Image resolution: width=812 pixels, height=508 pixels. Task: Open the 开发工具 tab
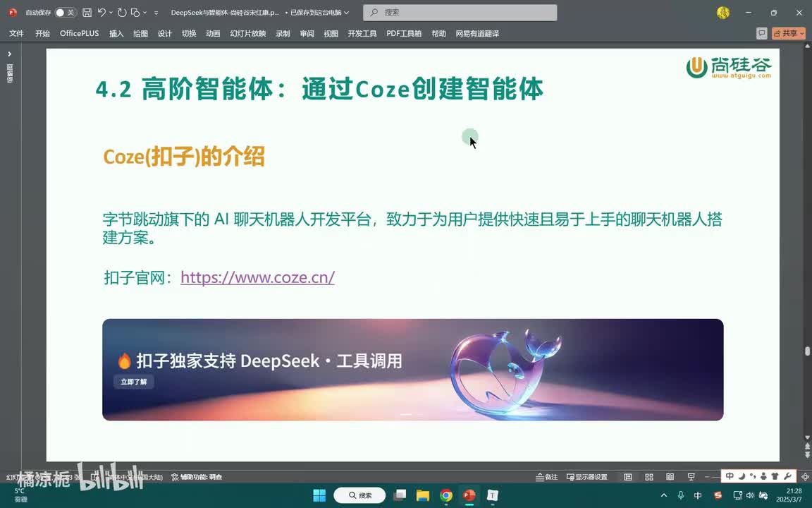click(362, 33)
